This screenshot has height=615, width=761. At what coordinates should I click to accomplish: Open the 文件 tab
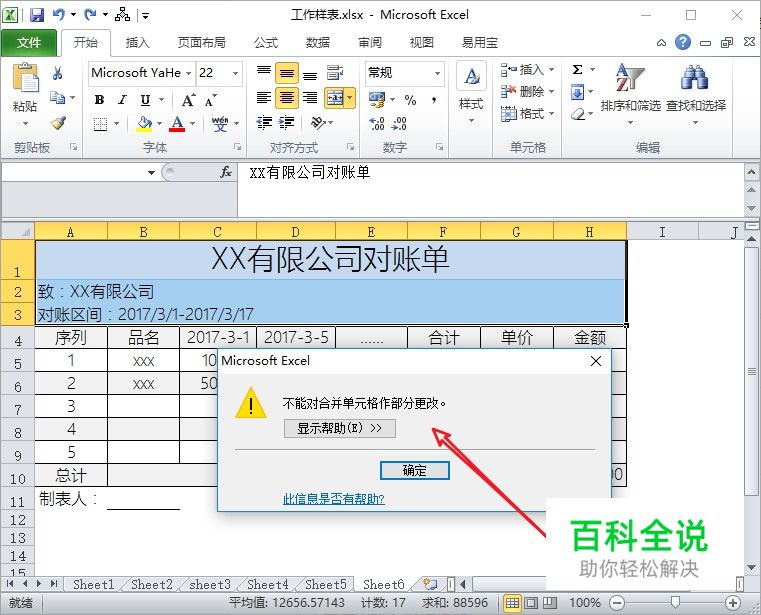click(29, 43)
